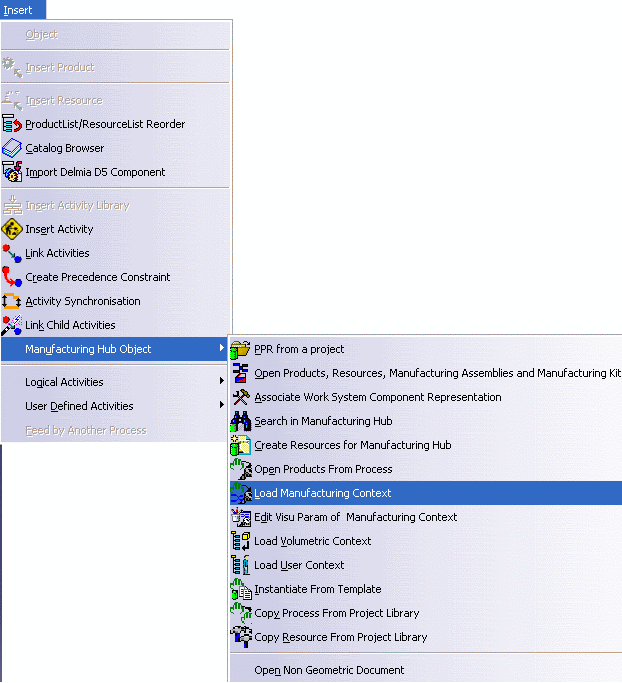The width and height of the screenshot is (622, 683).
Task: Select Open Non Geometric Document
Action: 426,670
